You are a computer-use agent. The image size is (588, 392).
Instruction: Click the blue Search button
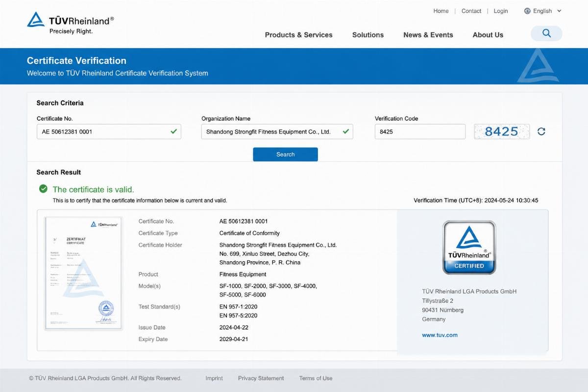click(285, 154)
